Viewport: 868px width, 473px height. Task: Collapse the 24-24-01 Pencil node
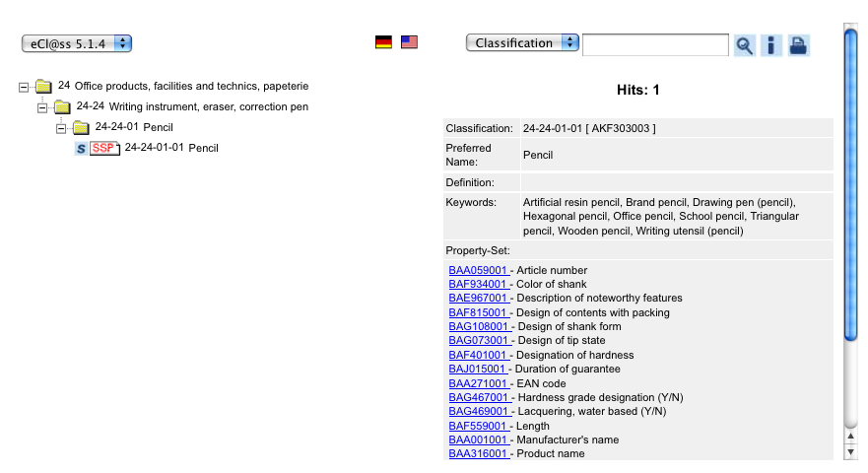61,127
